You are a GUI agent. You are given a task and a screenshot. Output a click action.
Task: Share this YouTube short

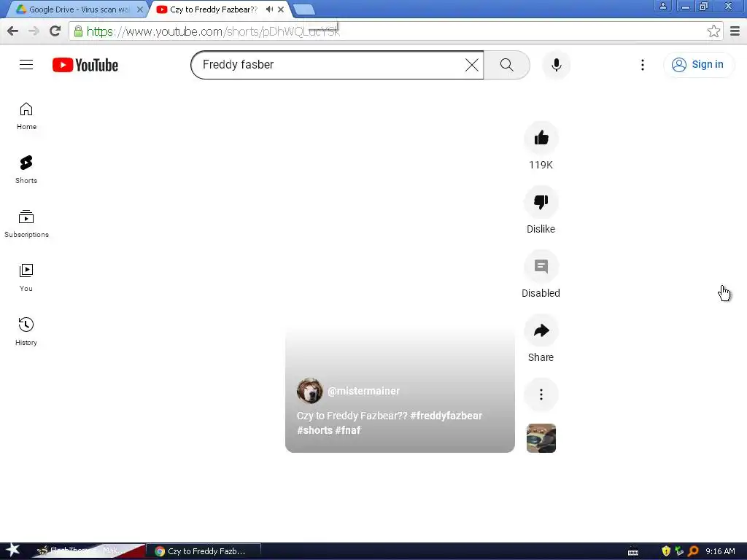pyautogui.click(x=541, y=330)
